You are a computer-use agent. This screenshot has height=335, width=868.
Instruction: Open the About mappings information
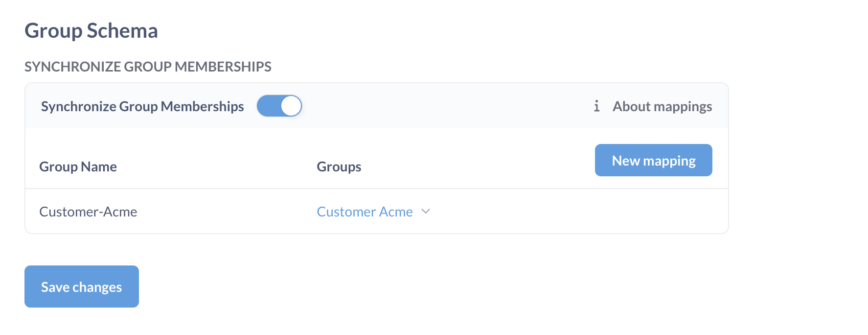tap(662, 106)
